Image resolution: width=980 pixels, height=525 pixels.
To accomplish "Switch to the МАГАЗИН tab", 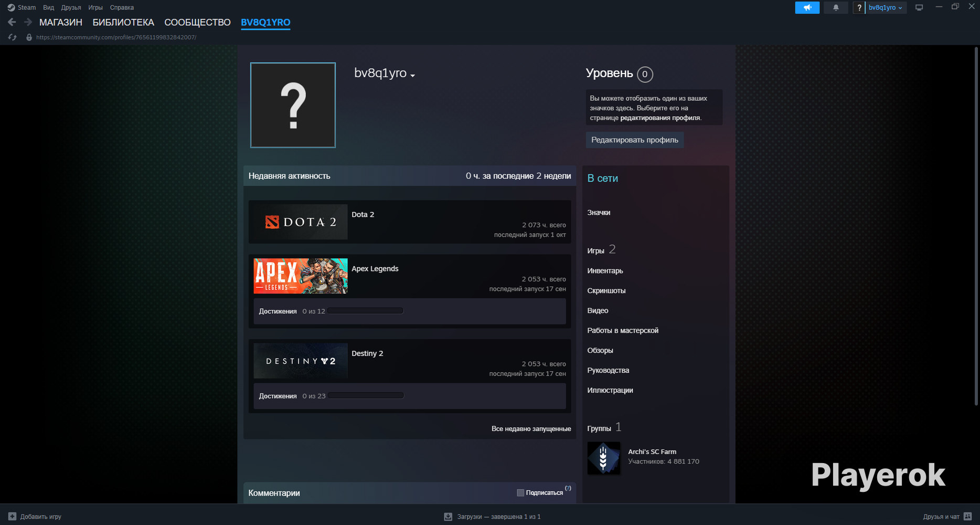I will (61, 22).
